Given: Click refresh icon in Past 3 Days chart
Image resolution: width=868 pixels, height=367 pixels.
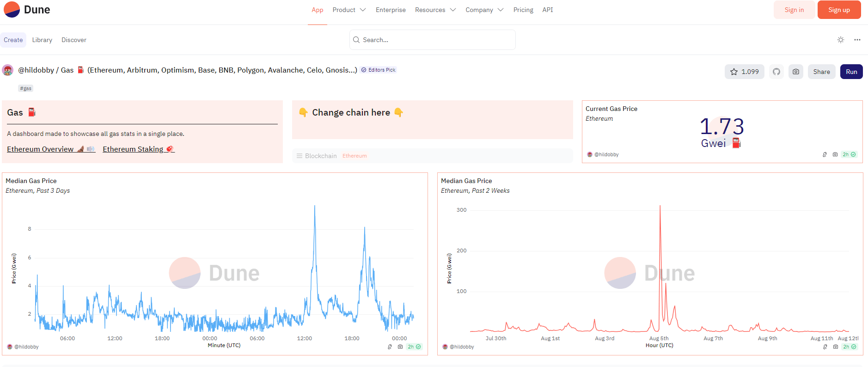Looking at the screenshot, I should click(390, 347).
